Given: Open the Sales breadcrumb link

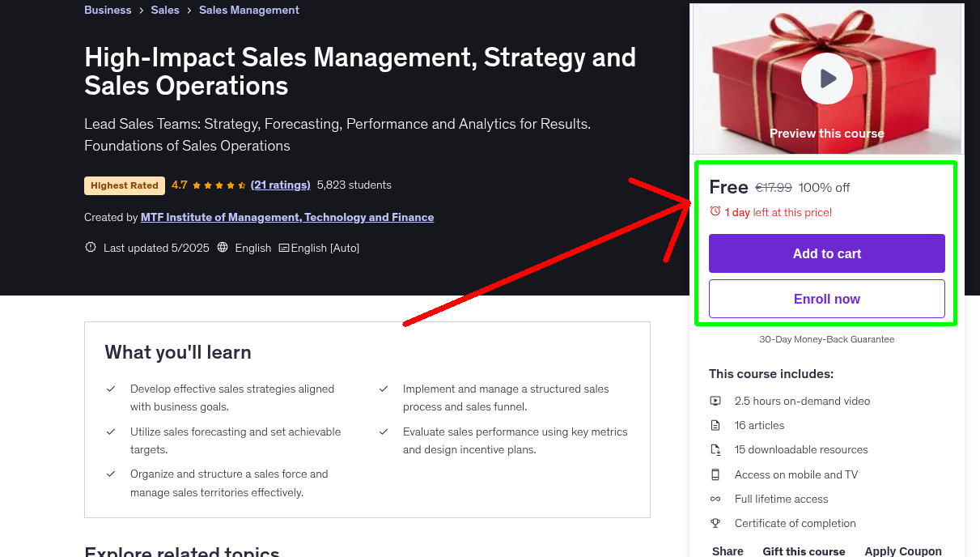Looking at the screenshot, I should pyautogui.click(x=165, y=10).
